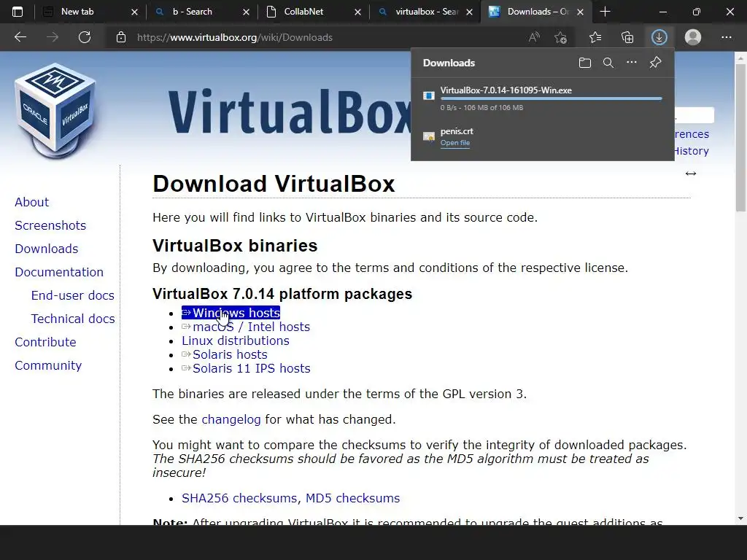Viewport: 747px width, 560px height.
Task: Close the New tab tab
Action: 134,12
